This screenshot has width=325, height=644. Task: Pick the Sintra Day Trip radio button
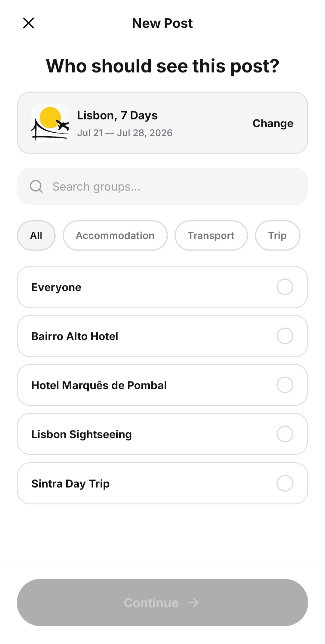click(x=285, y=483)
